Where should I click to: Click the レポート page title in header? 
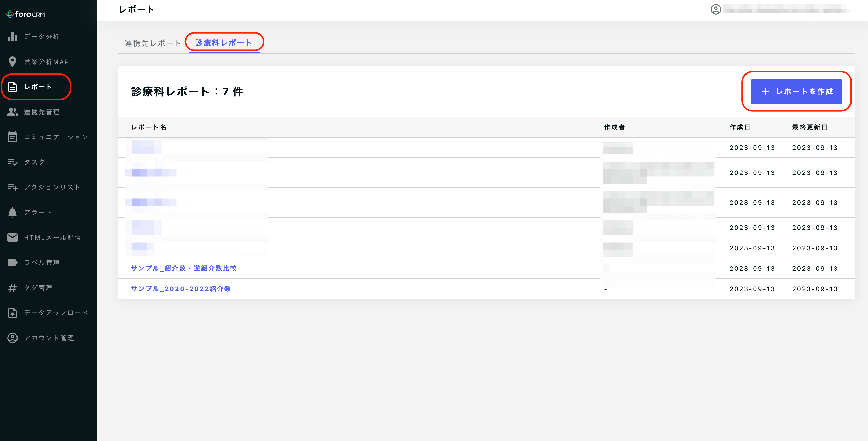coord(137,9)
